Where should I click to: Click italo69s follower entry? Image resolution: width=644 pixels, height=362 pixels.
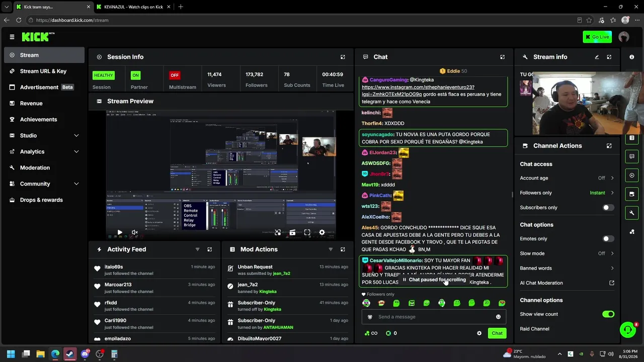(155, 270)
